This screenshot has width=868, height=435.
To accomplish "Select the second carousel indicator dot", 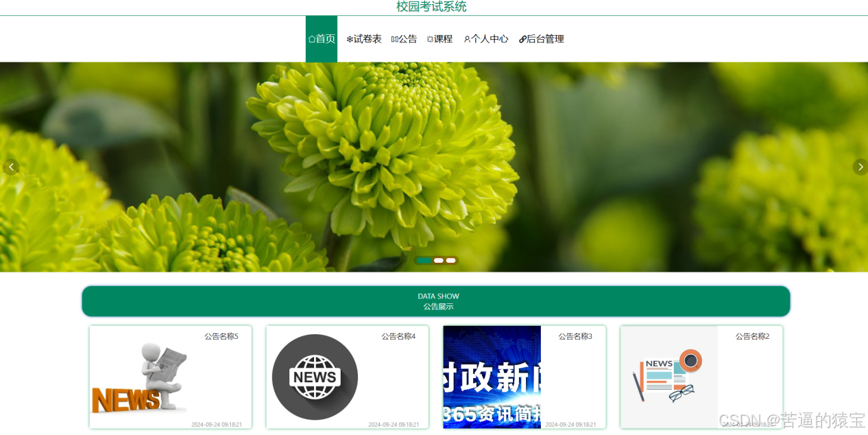I will [x=439, y=260].
